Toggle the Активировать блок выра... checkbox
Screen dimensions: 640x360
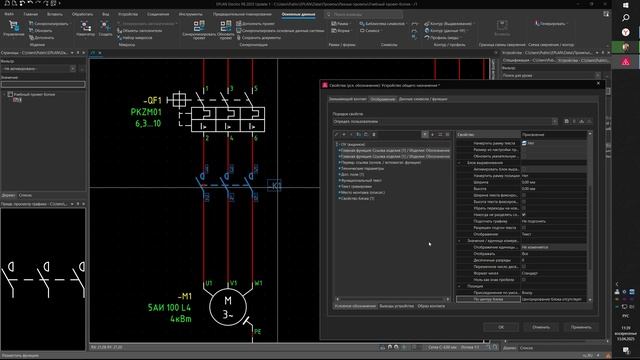click(x=524, y=169)
